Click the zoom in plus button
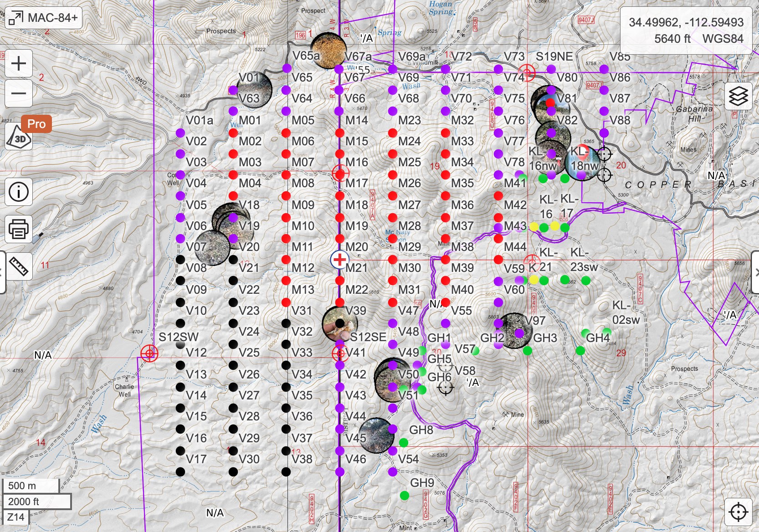 (x=19, y=63)
